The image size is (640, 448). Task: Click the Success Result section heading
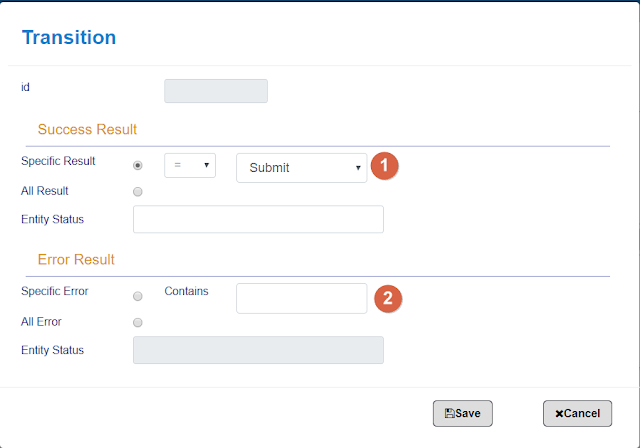87,129
